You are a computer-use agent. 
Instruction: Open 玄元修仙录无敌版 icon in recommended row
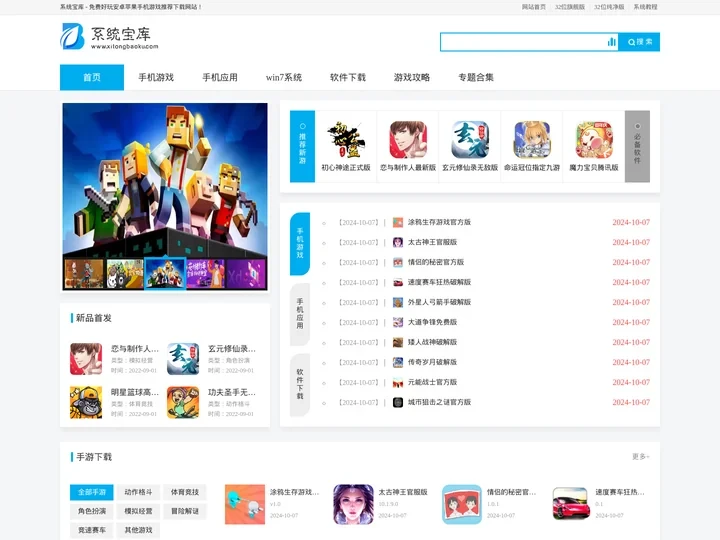(470, 140)
